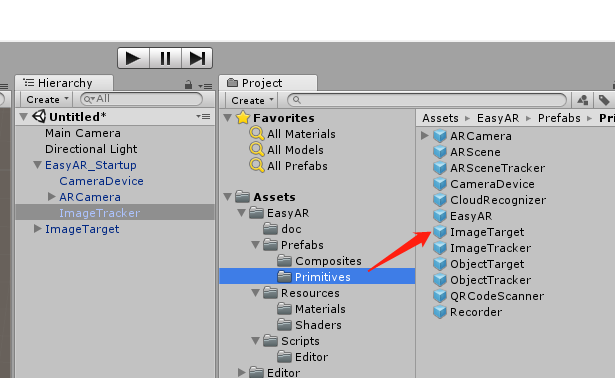
Task: Expand the ARCamera object in Hierarchy
Action: (x=51, y=197)
